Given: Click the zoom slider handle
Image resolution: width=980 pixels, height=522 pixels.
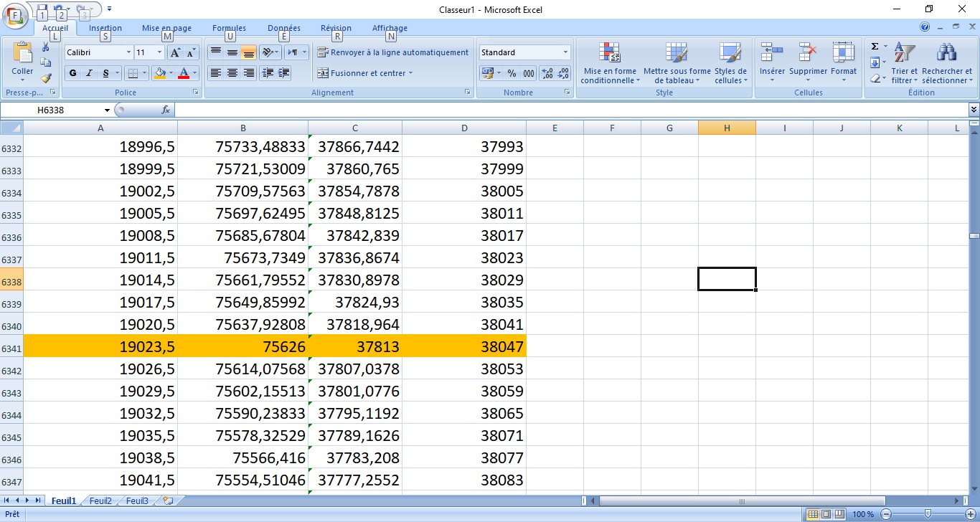Looking at the screenshot, I should (928, 514).
